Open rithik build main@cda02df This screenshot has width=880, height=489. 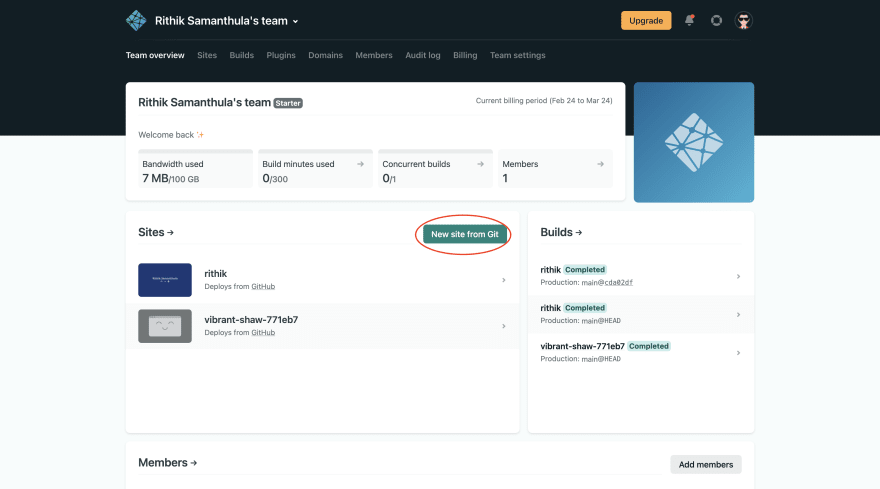pyautogui.click(x=641, y=276)
